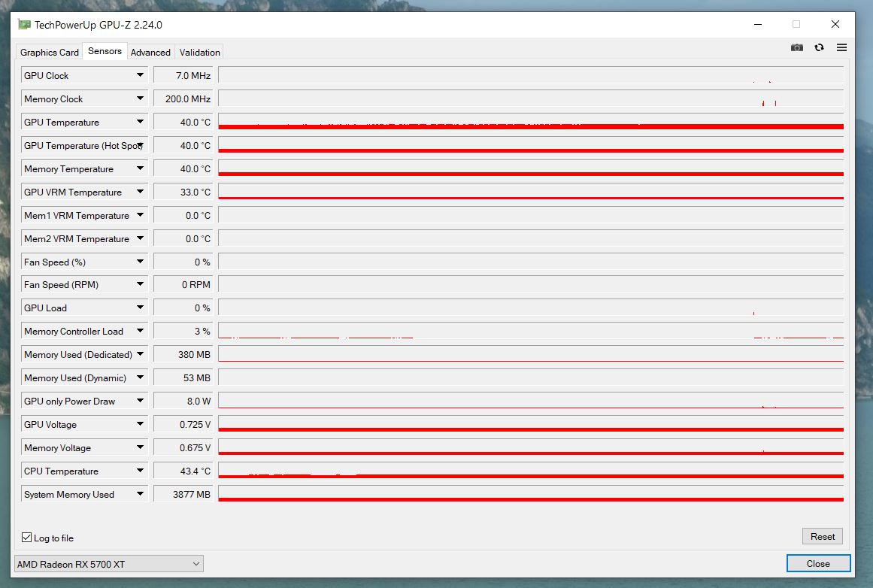This screenshot has height=588, width=873.
Task: Click the 0.675 V Memory Voltage value
Action: click(183, 448)
